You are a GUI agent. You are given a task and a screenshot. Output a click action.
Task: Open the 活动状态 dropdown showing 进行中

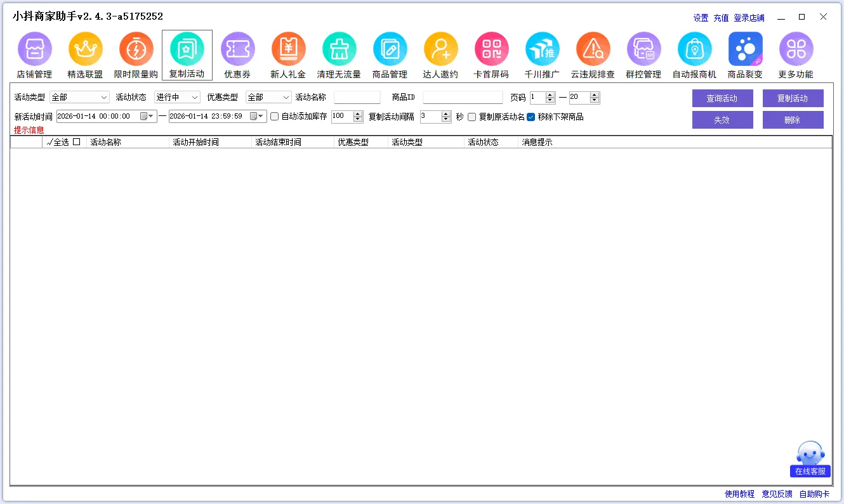pyautogui.click(x=177, y=98)
